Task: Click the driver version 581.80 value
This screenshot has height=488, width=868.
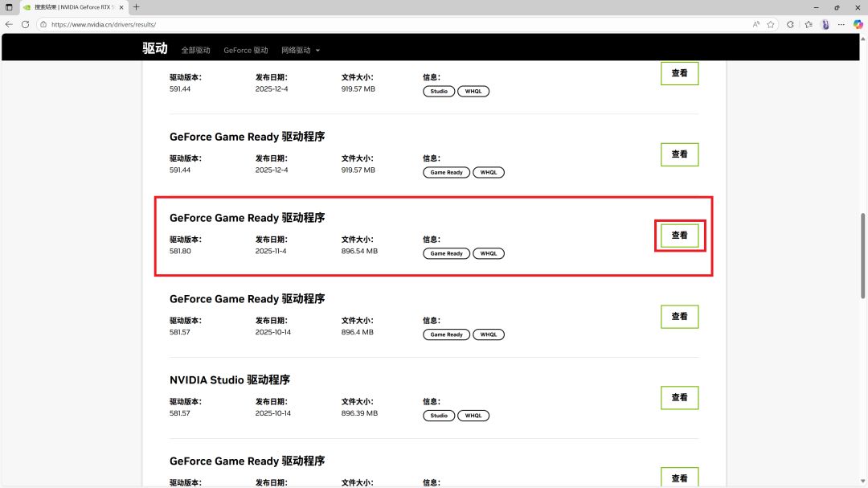Action: 180,251
